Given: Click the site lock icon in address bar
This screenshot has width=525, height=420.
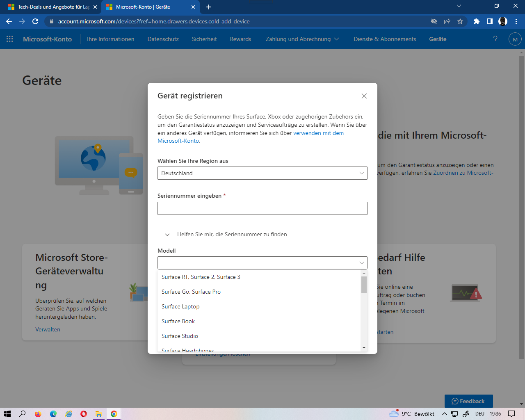Looking at the screenshot, I should (x=51, y=21).
